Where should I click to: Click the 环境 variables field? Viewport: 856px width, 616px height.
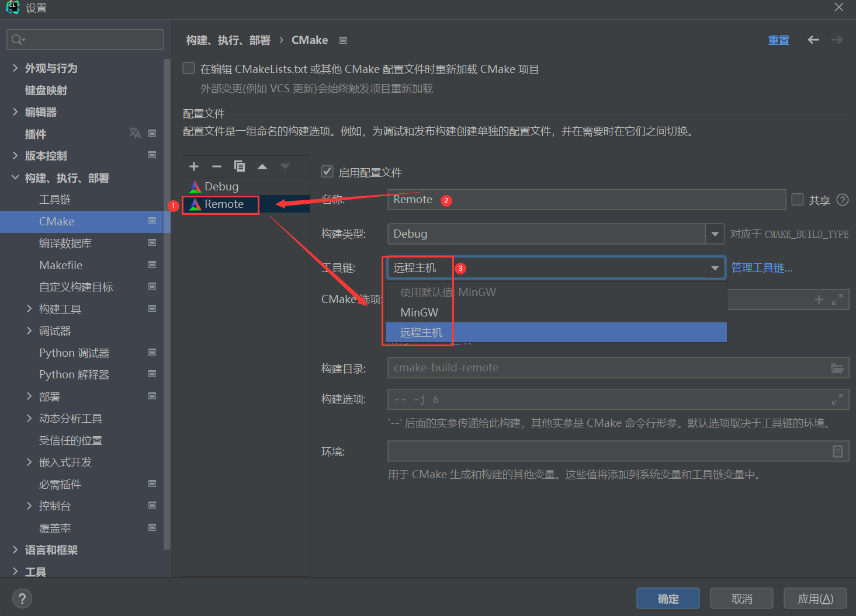[618, 451]
